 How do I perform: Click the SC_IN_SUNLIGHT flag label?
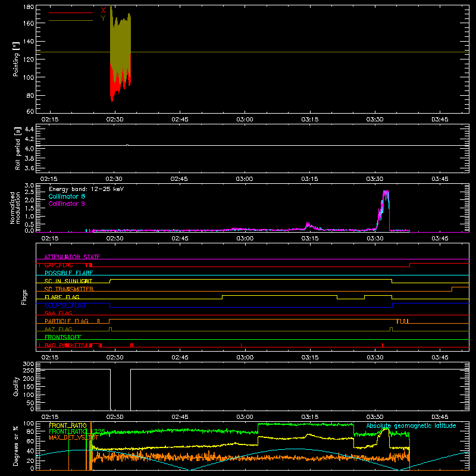pos(68,281)
